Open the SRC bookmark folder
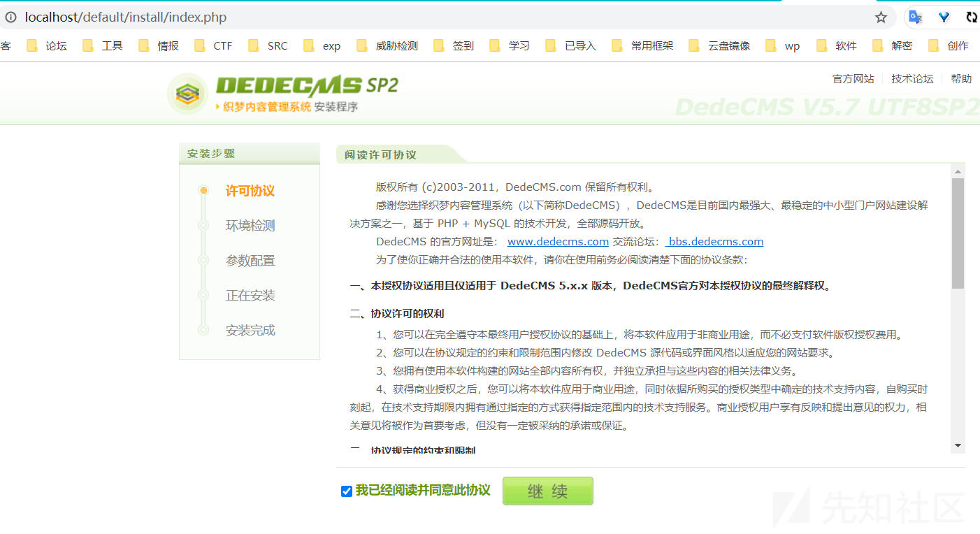 pos(268,45)
